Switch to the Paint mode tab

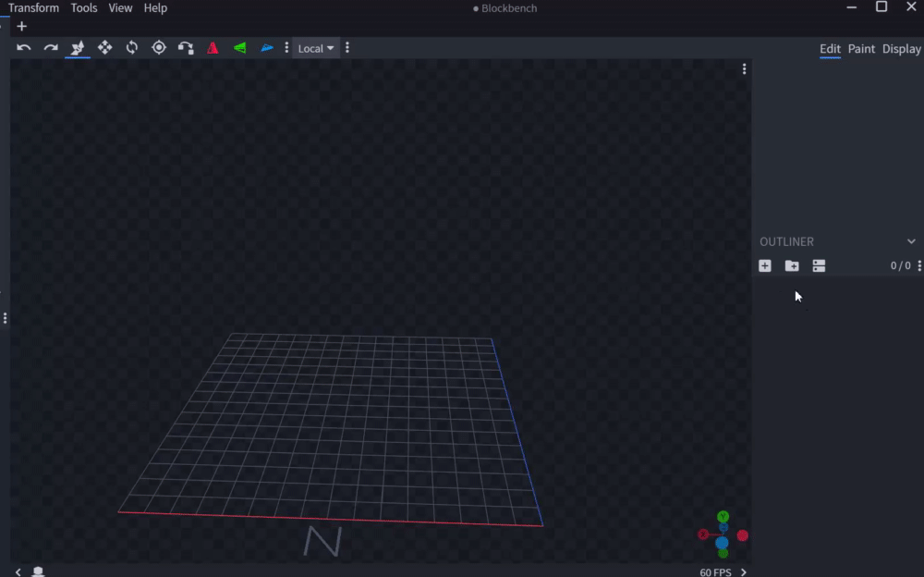861,49
